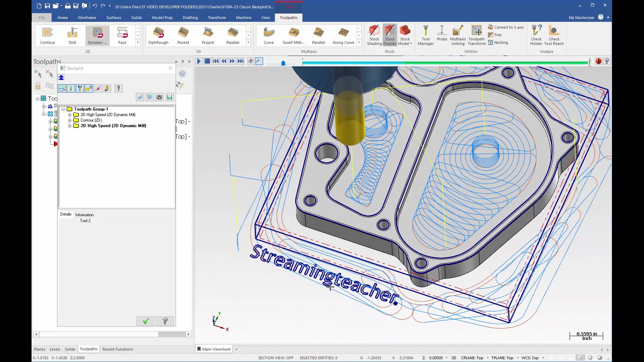Click the Face toolpath icon
Screen dimensions: 644x362
122,36
